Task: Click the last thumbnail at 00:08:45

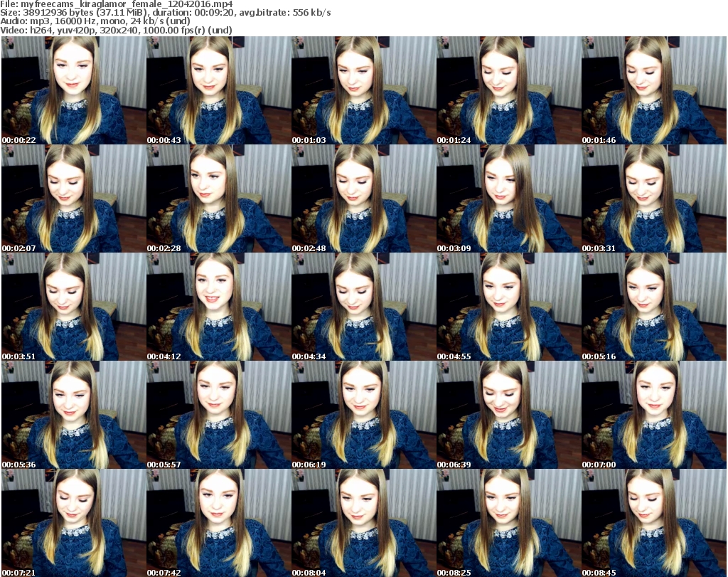Action: [653, 523]
